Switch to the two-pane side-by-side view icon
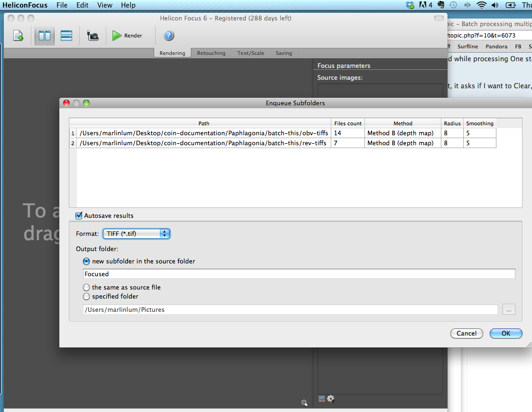This screenshot has width=532, height=412. (45, 35)
